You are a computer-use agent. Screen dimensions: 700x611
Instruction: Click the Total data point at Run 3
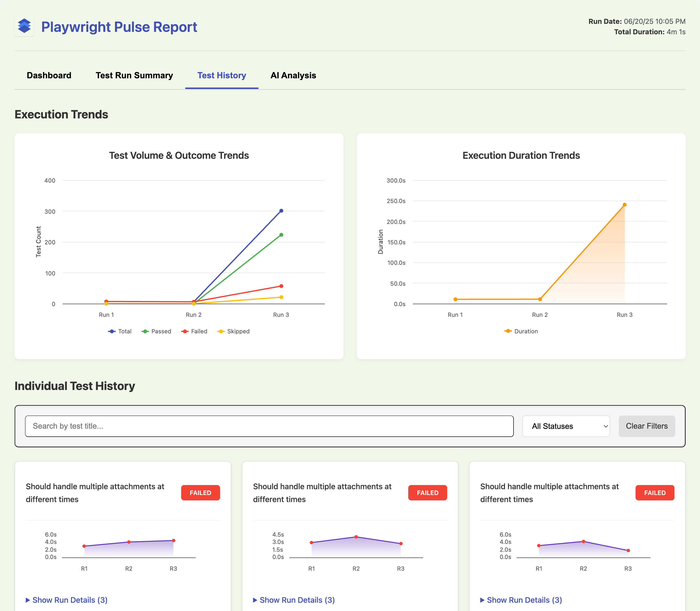281,211
